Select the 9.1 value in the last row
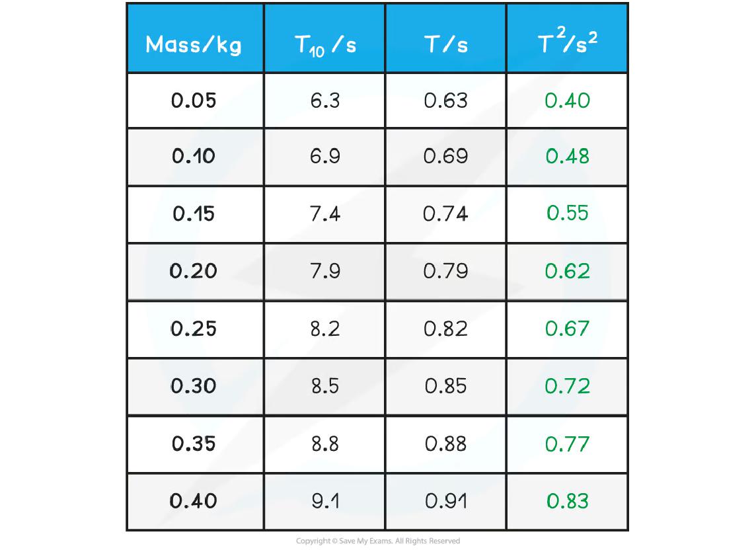This screenshot has height=550, width=756. tap(324, 501)
